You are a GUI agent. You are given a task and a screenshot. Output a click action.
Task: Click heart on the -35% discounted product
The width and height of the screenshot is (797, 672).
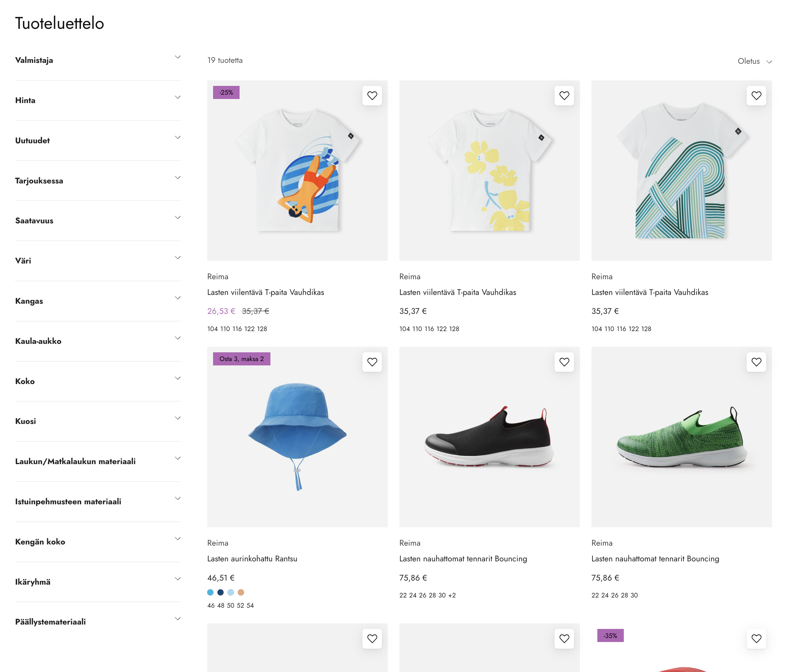(756, 639)
